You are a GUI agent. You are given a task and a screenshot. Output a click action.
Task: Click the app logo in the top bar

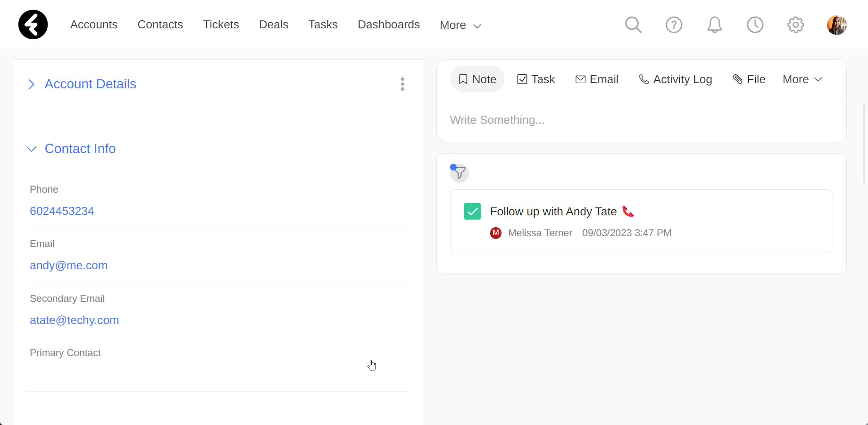click(33, 25)
